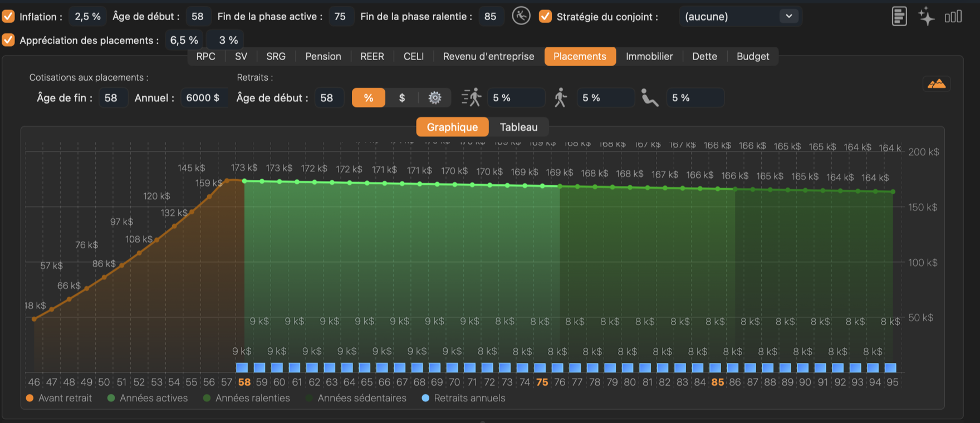Show the Tableau view
Viewport: 980px width, 423px height.
tap(518, 127)
